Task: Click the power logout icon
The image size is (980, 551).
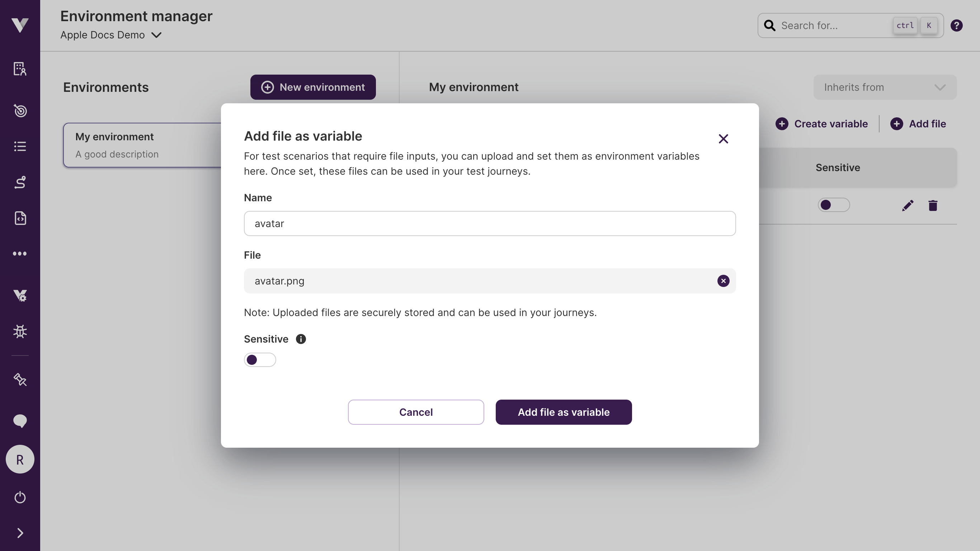Action: pyautogui.click(x=20, y=497)
